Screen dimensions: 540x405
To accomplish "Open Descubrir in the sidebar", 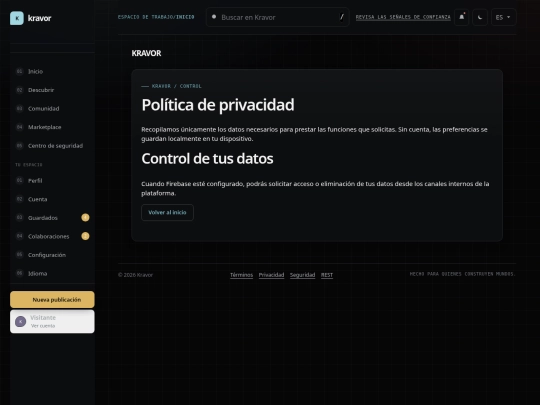I will pyautogui.click(x=52, y=90).
